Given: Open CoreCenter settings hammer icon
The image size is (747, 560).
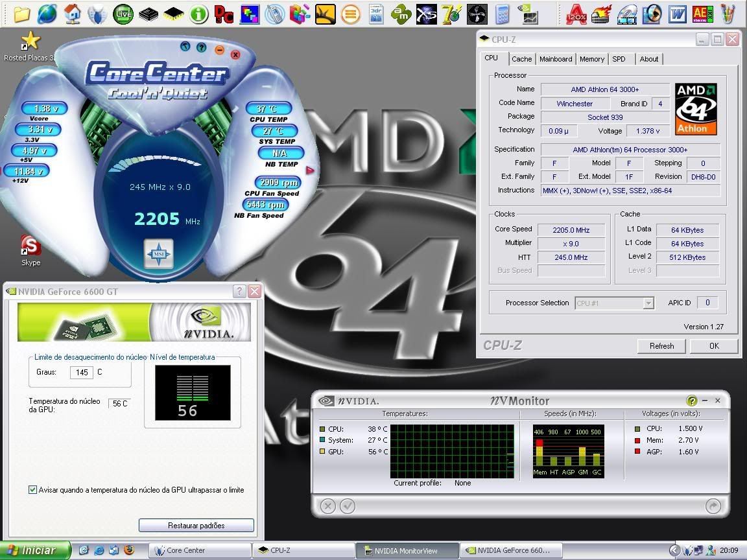Looking at the screenshot, I should point(185,46).
